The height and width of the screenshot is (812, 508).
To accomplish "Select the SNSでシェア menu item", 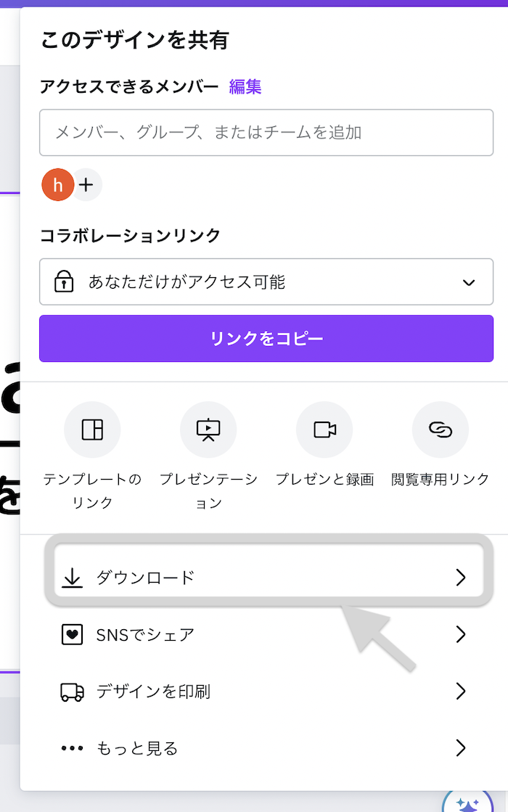I will coord(146,635).
